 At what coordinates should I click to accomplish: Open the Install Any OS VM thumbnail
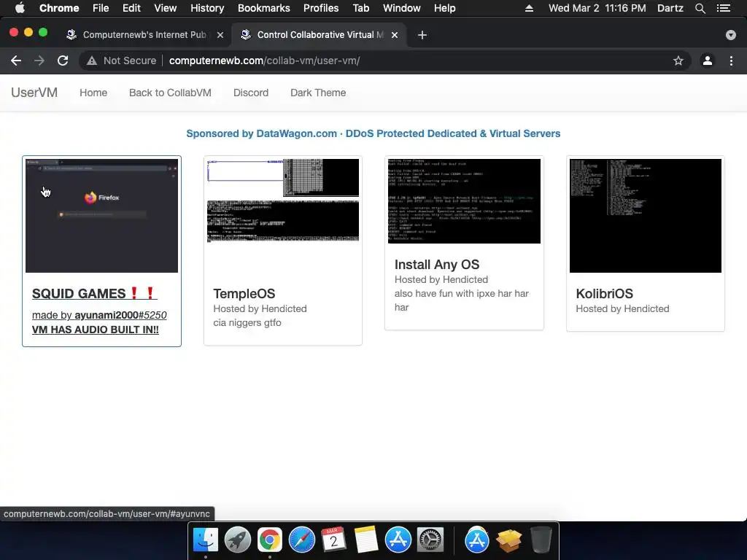(x=465, y=201)
